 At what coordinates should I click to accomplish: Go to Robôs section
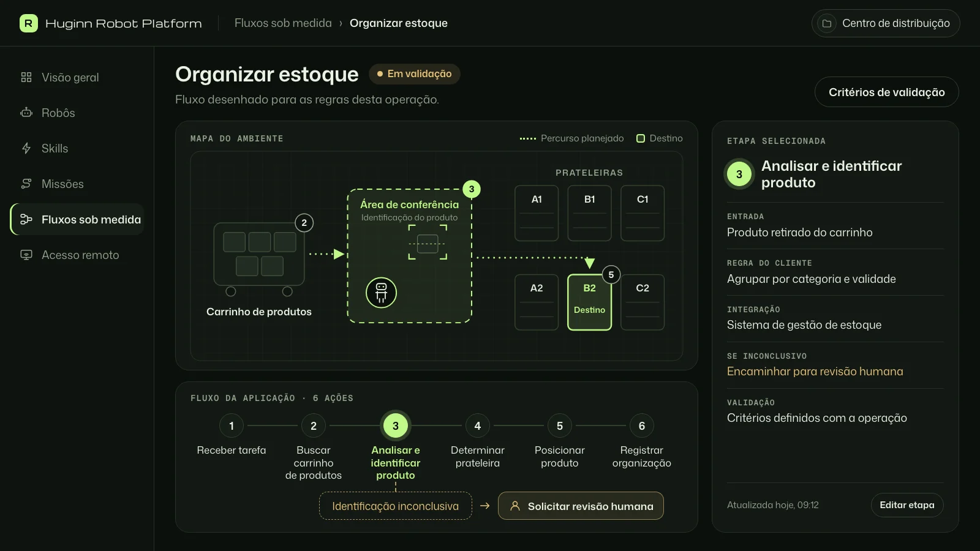point(77,113)
